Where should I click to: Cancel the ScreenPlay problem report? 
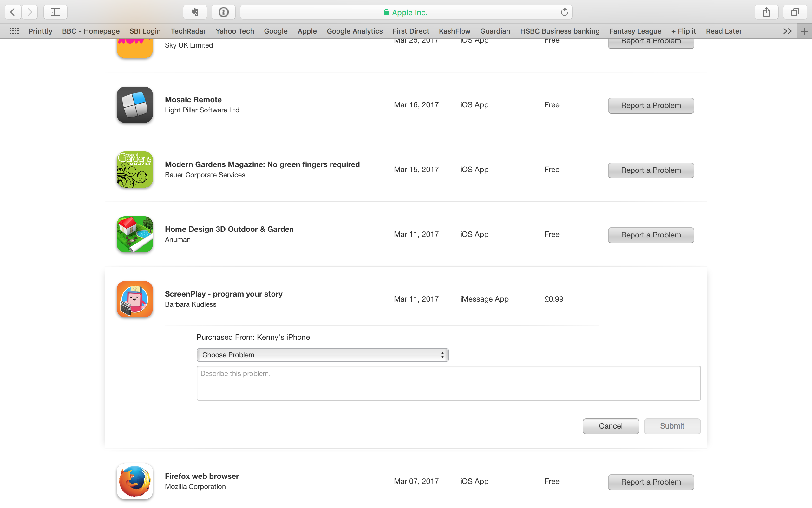(611, 426)
